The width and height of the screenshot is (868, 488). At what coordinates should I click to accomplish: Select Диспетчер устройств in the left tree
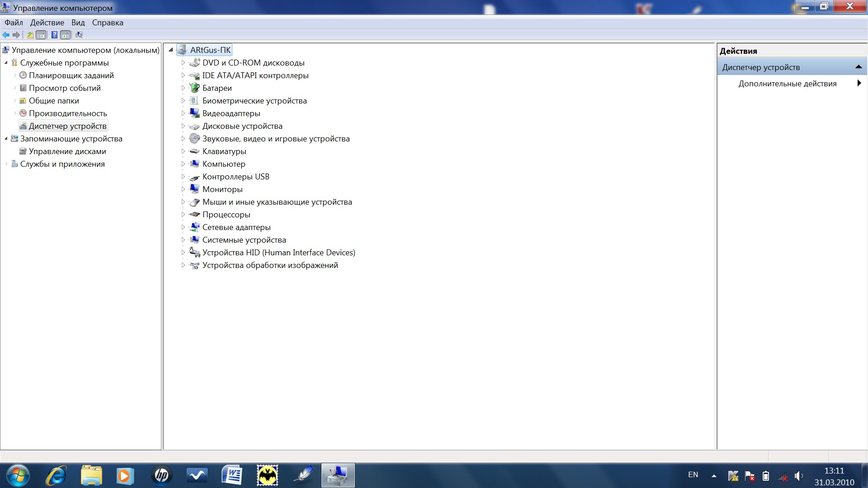point(67,126)
